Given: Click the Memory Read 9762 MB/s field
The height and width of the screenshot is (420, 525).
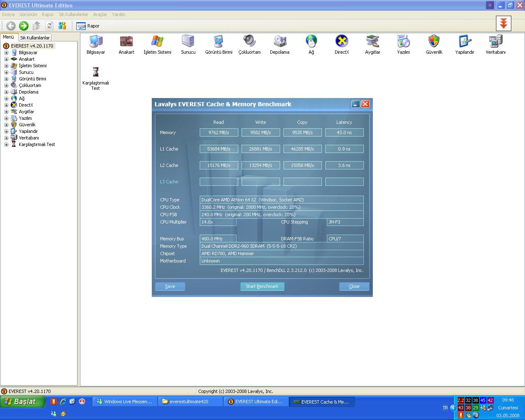Looking at the screenshot, I should click(219, 132).
